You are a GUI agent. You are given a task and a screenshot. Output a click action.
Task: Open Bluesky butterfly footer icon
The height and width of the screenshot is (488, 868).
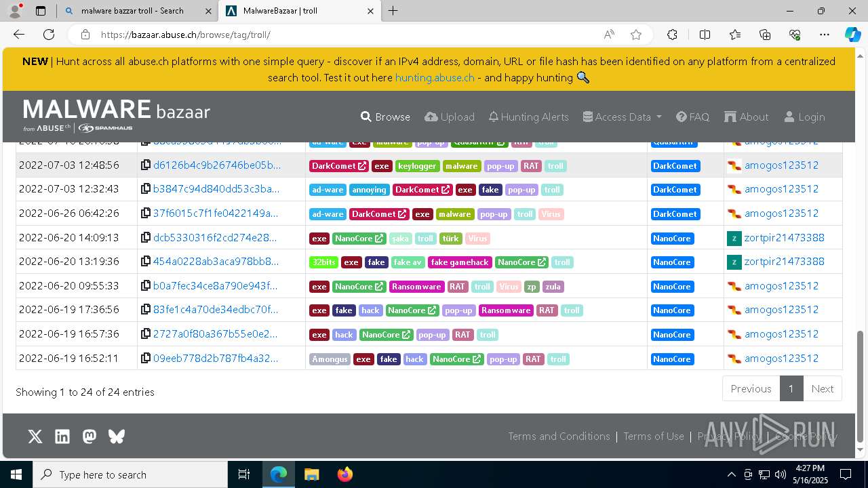click(x=117, y=436)
